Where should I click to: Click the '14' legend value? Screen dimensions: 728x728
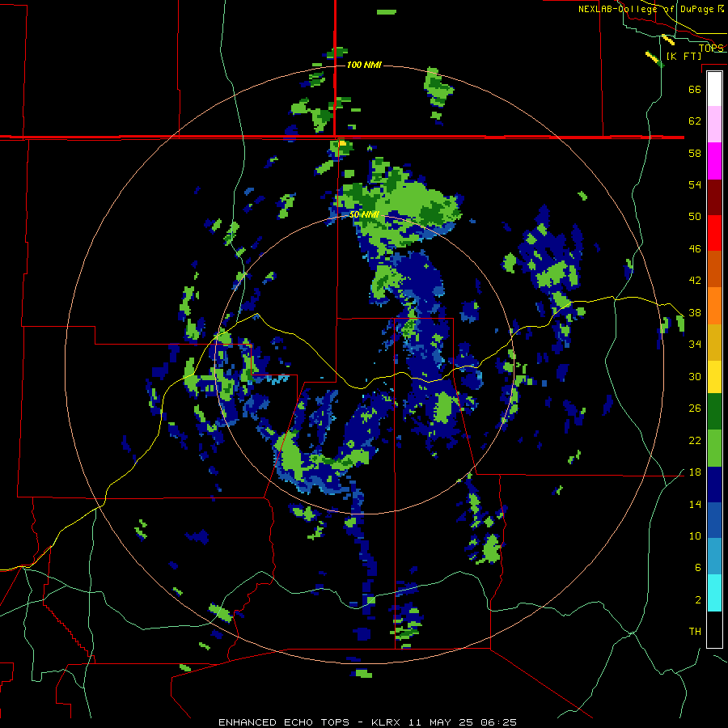click(x=695, y=504)
